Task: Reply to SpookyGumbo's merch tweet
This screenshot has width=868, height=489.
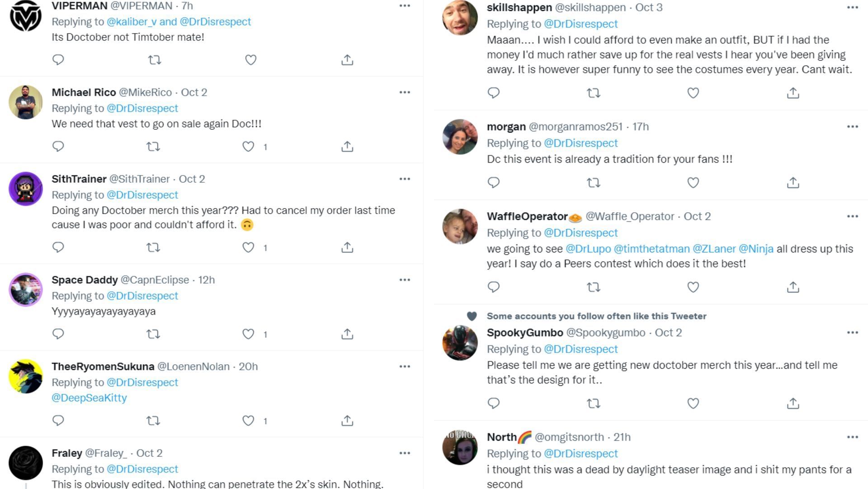Action: [494, 403]
